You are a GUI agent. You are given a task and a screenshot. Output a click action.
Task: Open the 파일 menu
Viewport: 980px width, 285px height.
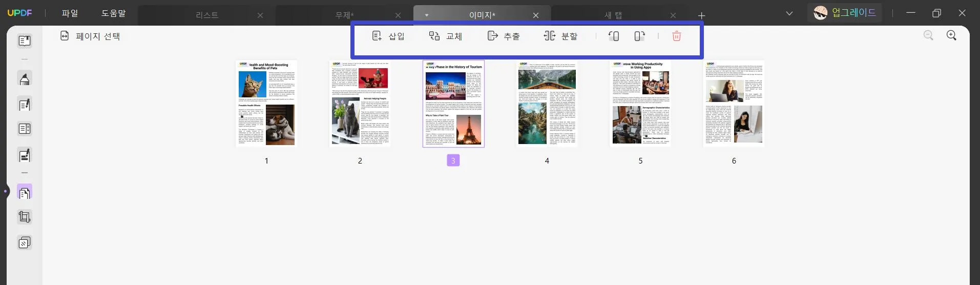click(x=70, y=13)
